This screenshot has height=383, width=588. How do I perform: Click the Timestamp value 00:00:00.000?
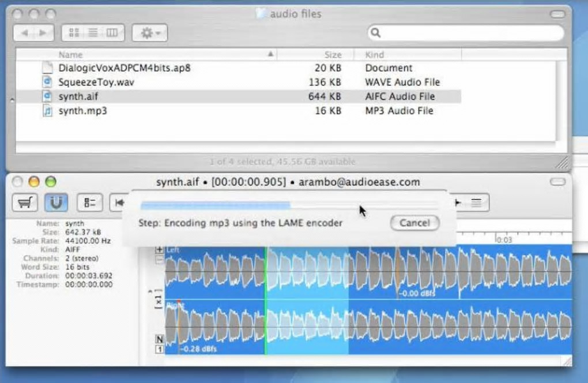coord(89,284)
